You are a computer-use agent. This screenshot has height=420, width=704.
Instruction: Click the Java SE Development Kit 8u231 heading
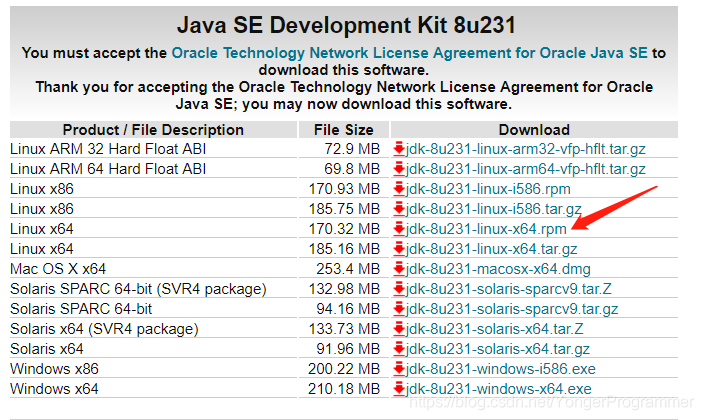346,25
